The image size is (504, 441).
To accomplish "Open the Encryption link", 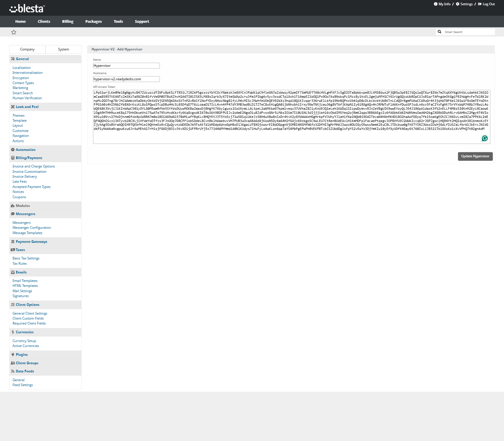I will point(21,78).
